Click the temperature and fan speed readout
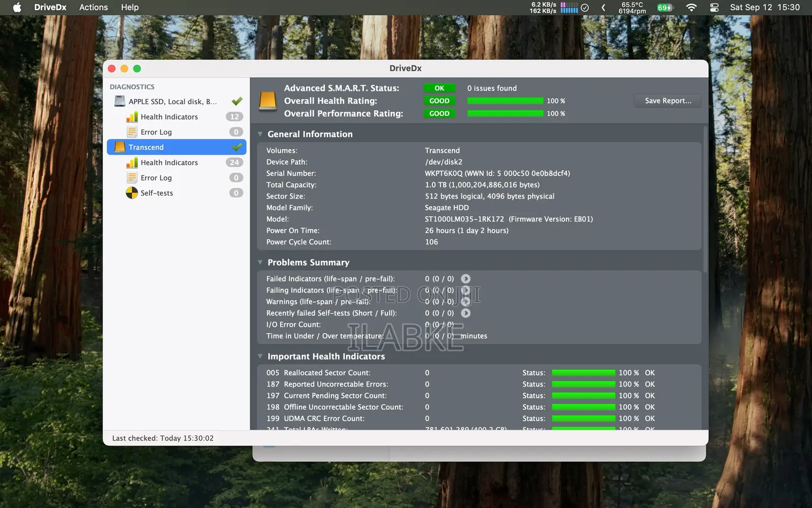 click(632, 8)
